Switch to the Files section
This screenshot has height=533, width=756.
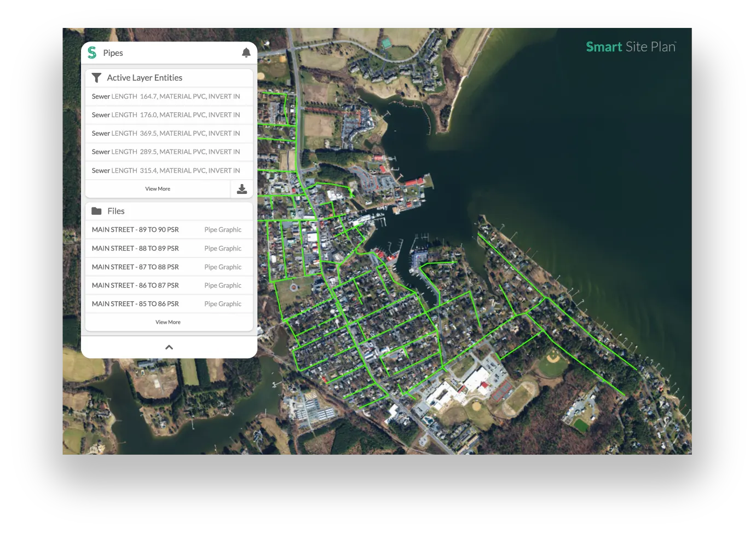116,210
